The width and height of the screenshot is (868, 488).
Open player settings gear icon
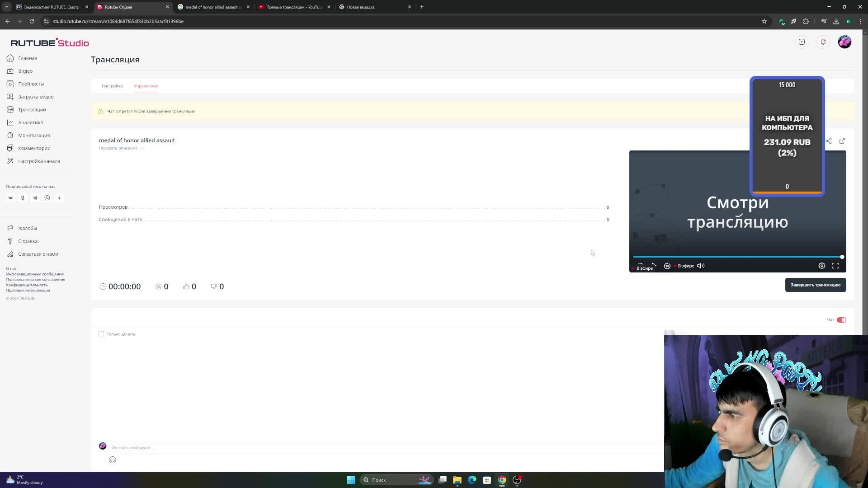tap(821, 266)
